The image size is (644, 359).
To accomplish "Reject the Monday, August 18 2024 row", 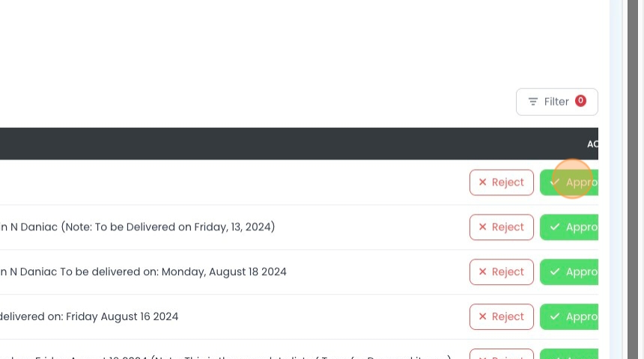I will click(x=502, y=272).
